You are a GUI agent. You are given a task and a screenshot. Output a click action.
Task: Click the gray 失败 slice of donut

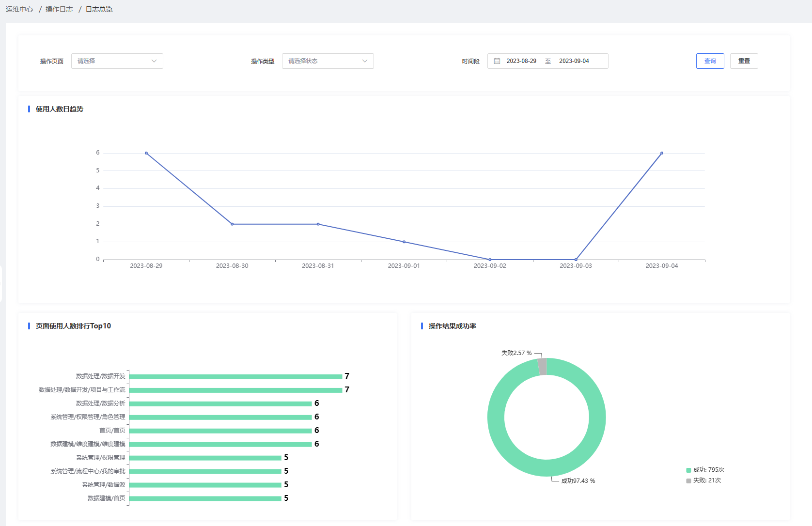click(x=542, y=367)
